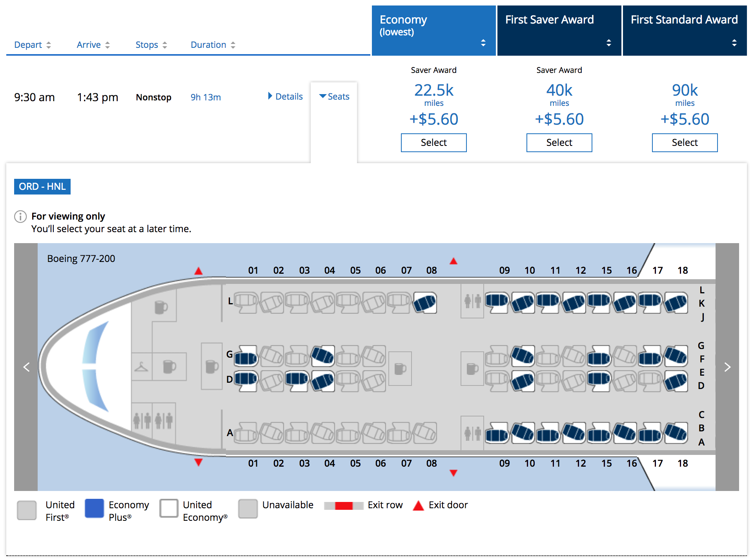Select blue seat in row 01 D
Image resolution: width=754 pixels, height=560 pixels.
tap(247, 380)
